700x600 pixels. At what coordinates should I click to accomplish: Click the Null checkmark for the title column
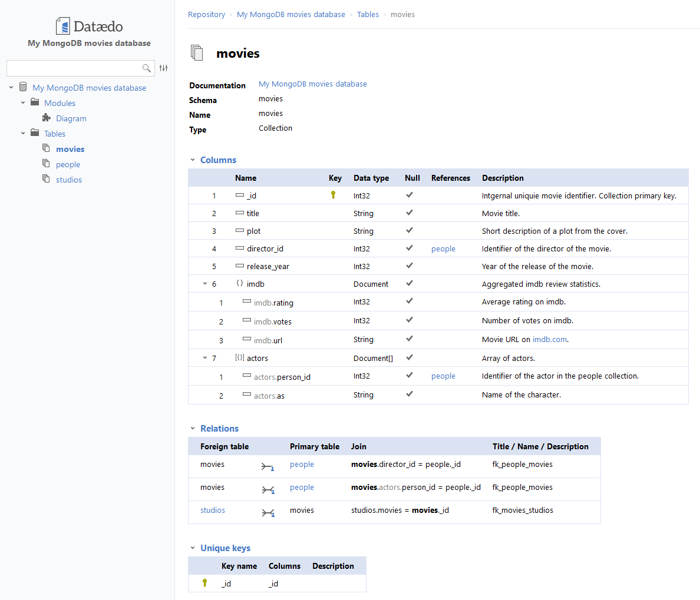click(x=410, y=213)
